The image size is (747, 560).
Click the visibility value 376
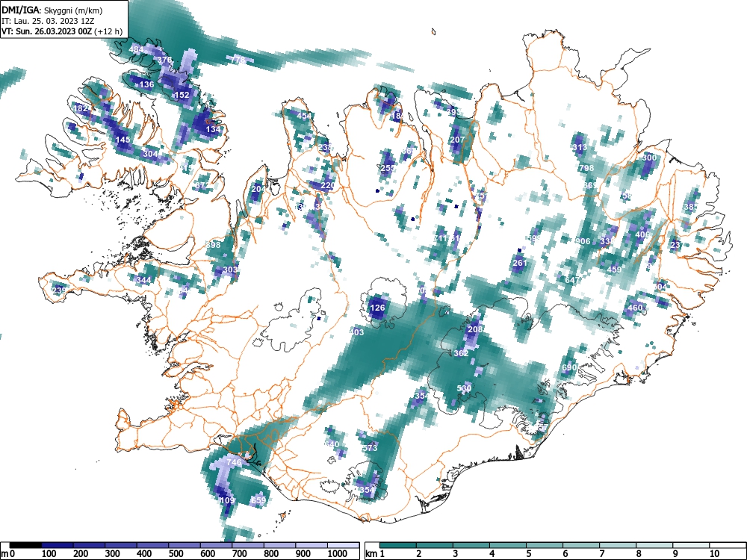coord(164,60)
